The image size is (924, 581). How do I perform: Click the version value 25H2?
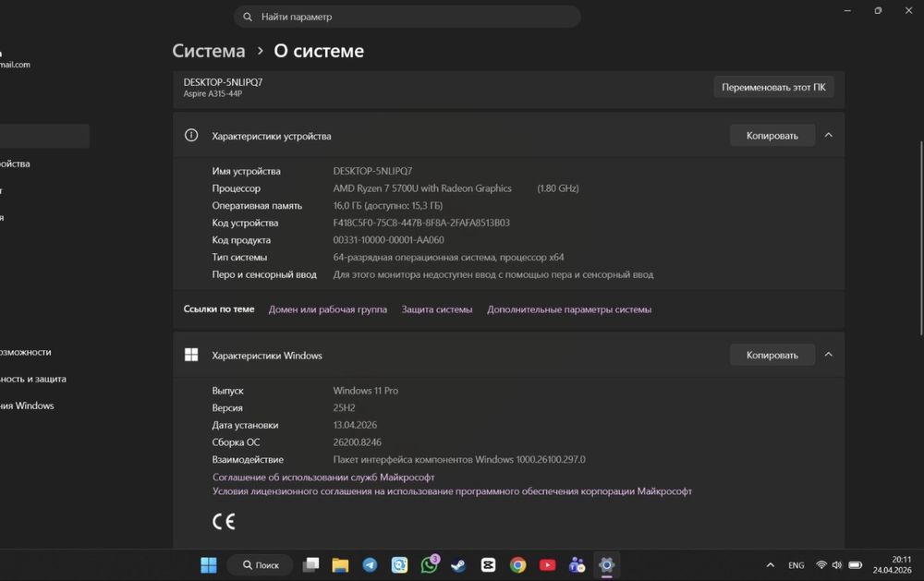pos(344,407)
